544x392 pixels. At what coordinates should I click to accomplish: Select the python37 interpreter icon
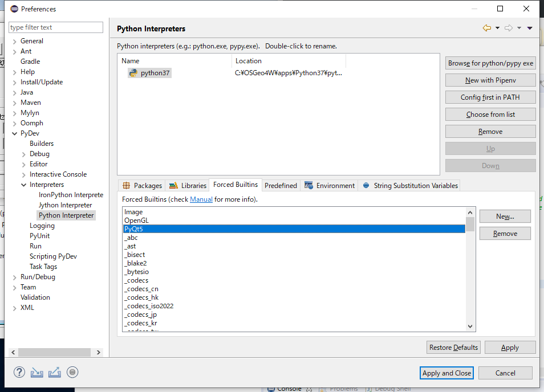(x=133, y=73)
